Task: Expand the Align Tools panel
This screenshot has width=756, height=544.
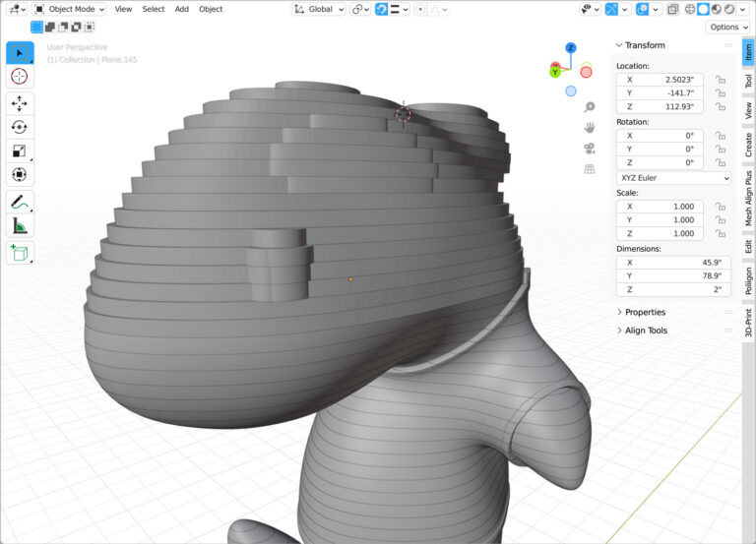Action: [x=646, y=331]
